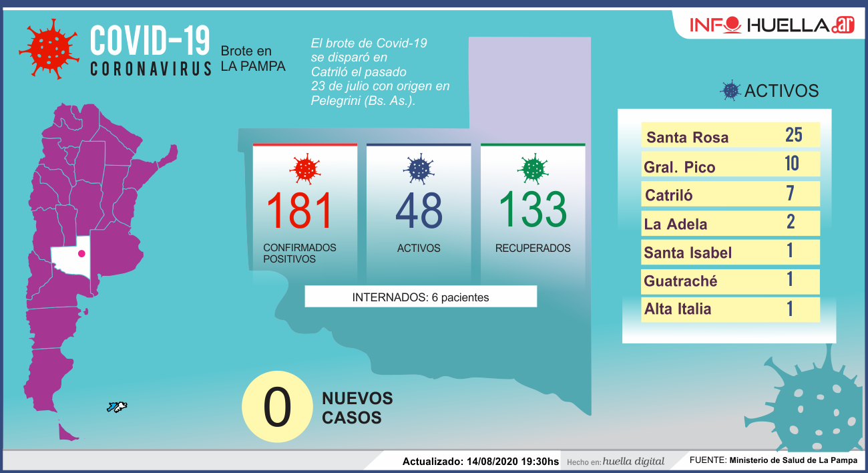Click the yellow circle showing 0 new cases
Image resolution: width=868 pixels, height=473 pixels.
[x=277, y=407]
